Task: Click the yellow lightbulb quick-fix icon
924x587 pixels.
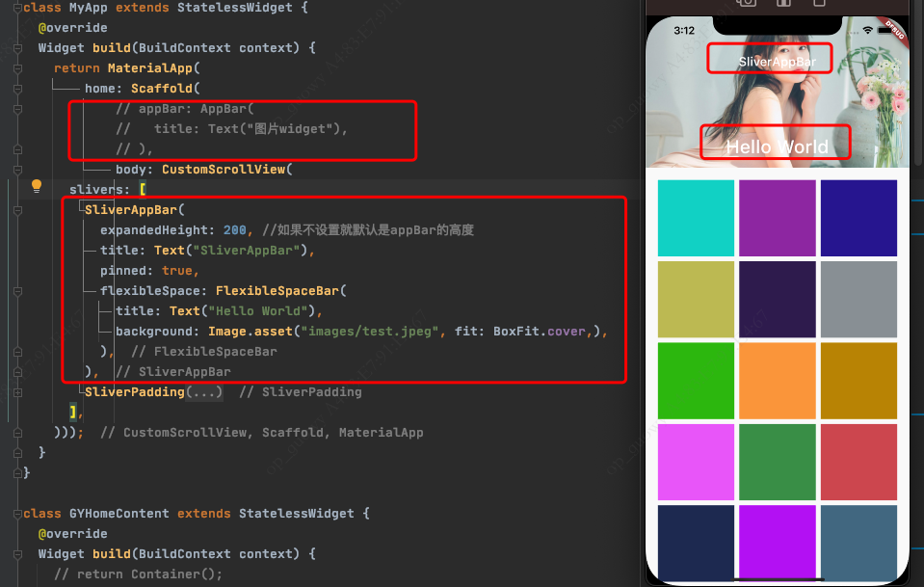Action: (x=37, y=186)
